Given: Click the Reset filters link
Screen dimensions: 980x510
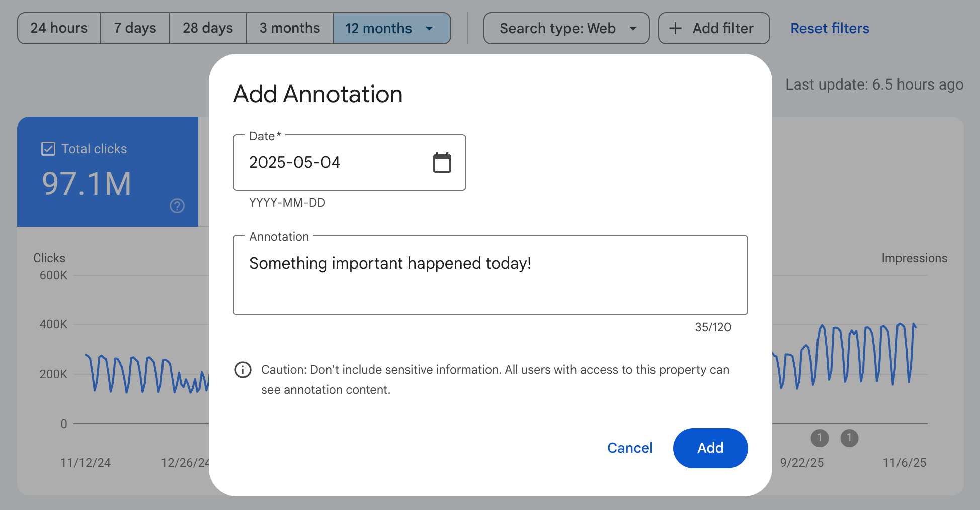Looking at the screenshot, I should pos(830,28).
